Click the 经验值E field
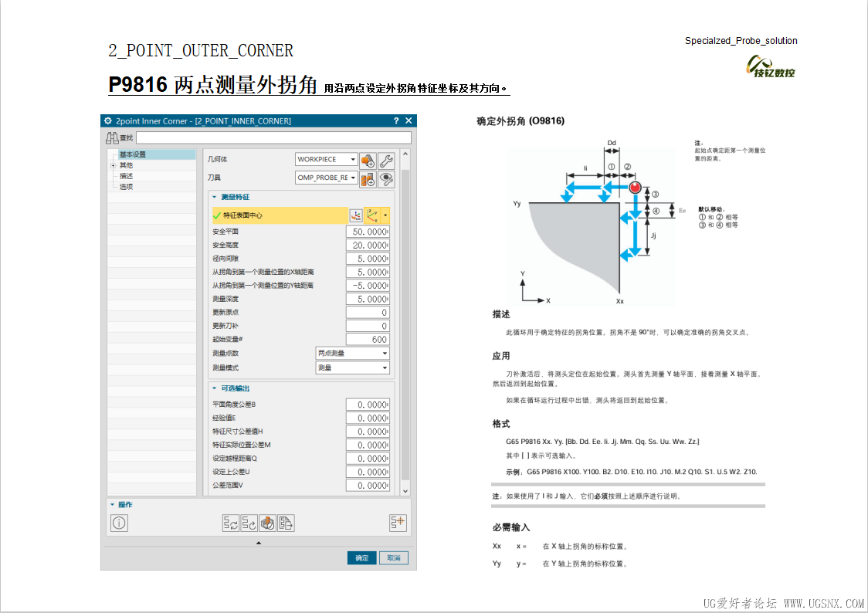868x613 pixels. 368,418
